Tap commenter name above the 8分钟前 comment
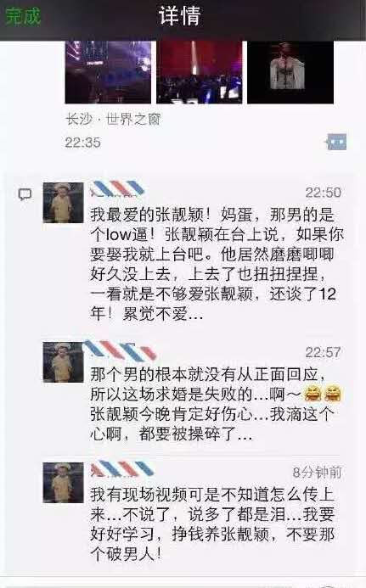Viewport: 366px width, 588px height. [x=122, y=468]
